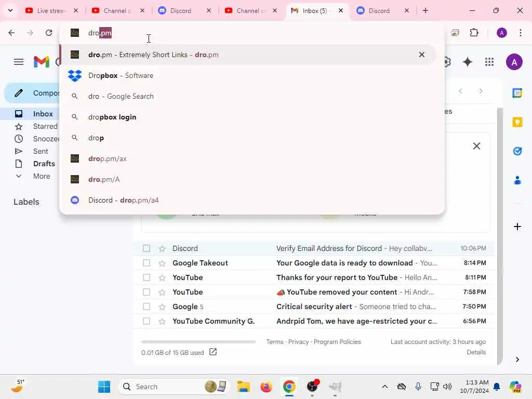The height and width of the screenshot is (399, 532).
Task: Hide the side panel chevron
Action: pos(517,360)
